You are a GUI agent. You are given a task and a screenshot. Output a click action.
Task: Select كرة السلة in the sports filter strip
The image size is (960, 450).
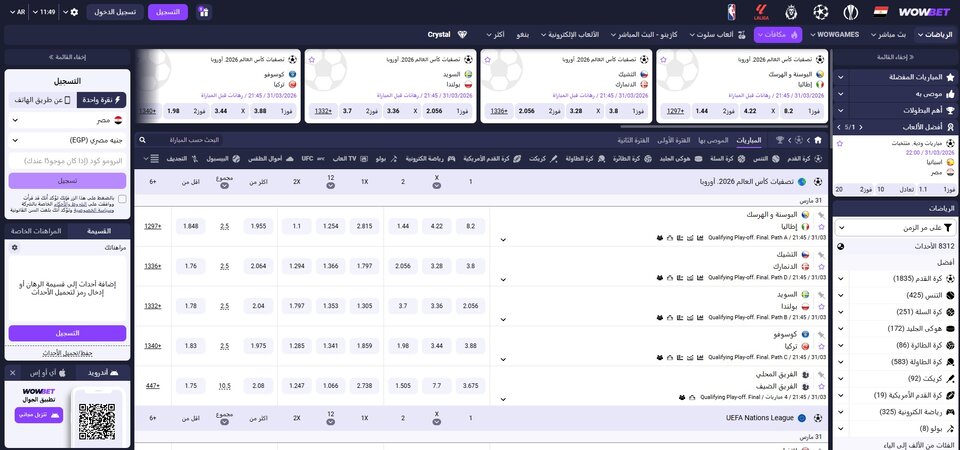(727, 159)
